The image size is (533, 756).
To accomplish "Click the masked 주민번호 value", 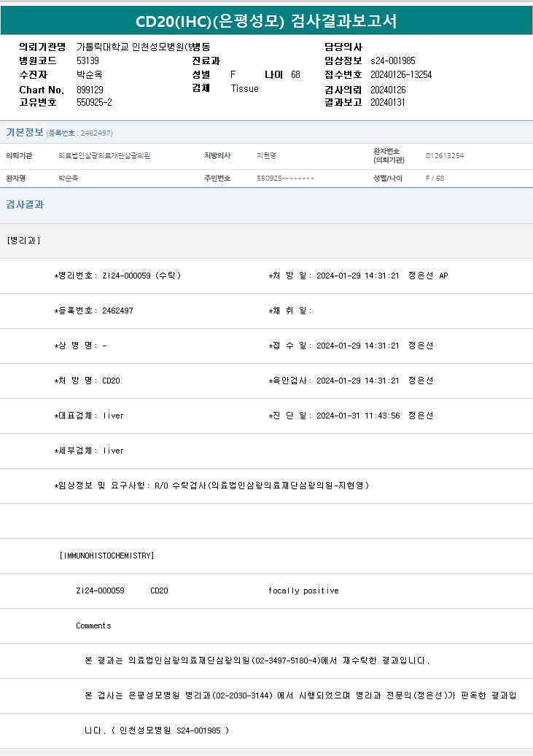I will pyautogui.click(x=285, y=179).
